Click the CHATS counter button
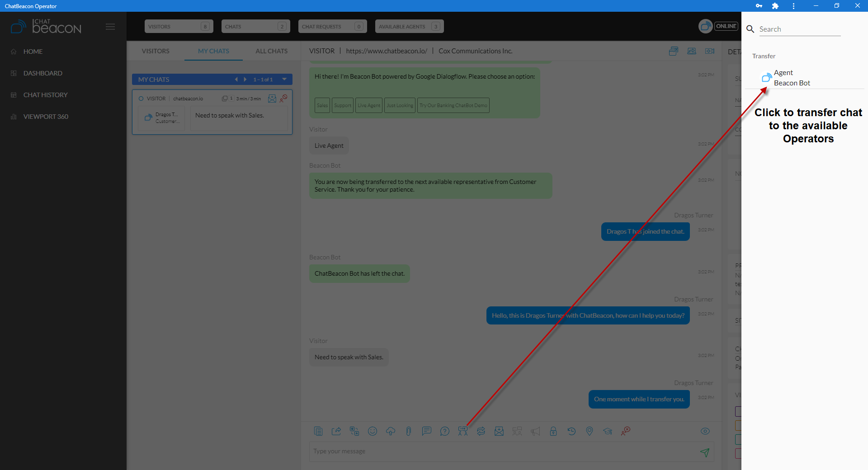 [x=255, y=26]
